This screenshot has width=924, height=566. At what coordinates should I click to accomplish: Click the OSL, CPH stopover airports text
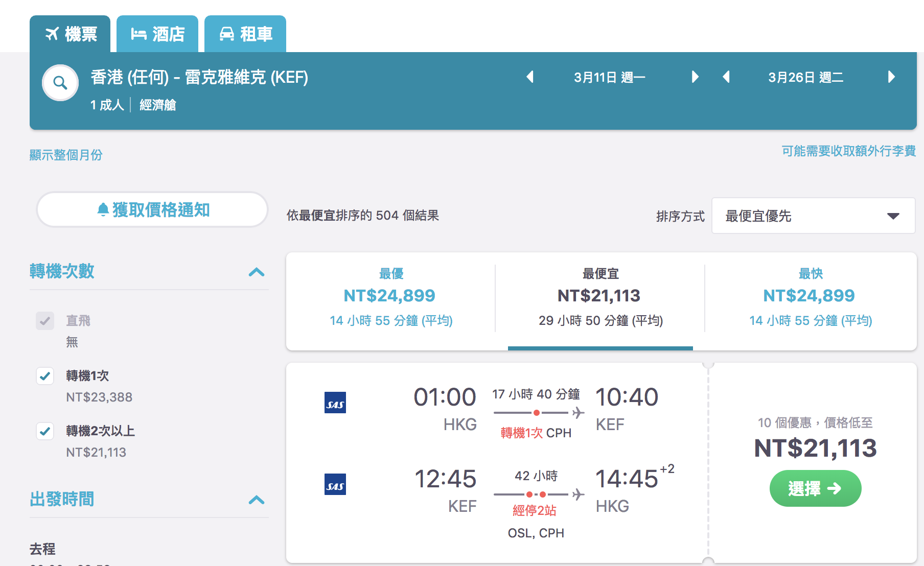click(x=536, y=533)
